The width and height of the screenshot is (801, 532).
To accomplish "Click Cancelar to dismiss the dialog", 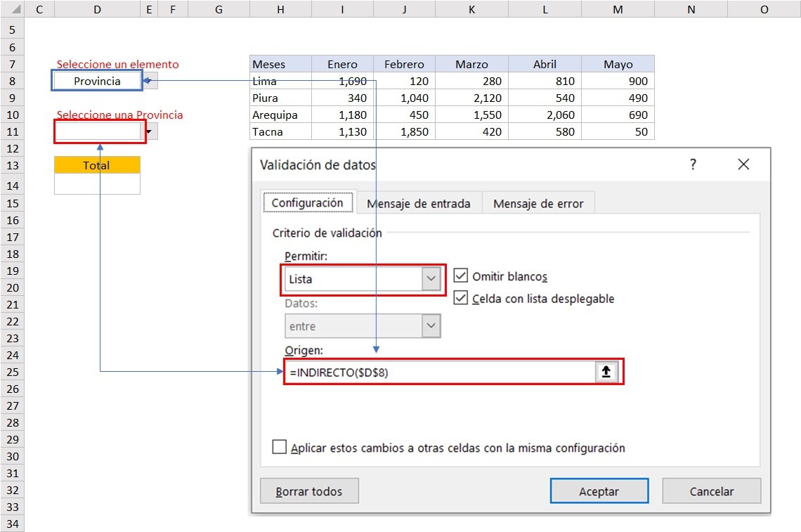I will (x=711, y=491).
